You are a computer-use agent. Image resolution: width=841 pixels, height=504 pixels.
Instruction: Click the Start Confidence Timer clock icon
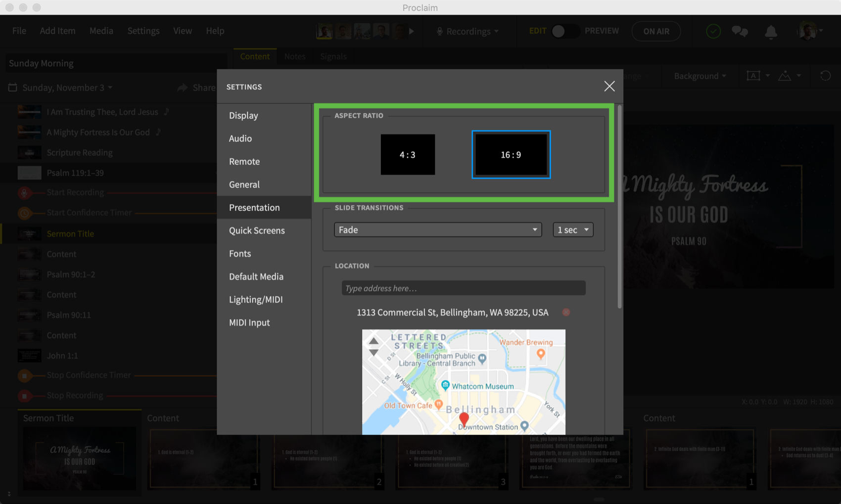point(24,213)
